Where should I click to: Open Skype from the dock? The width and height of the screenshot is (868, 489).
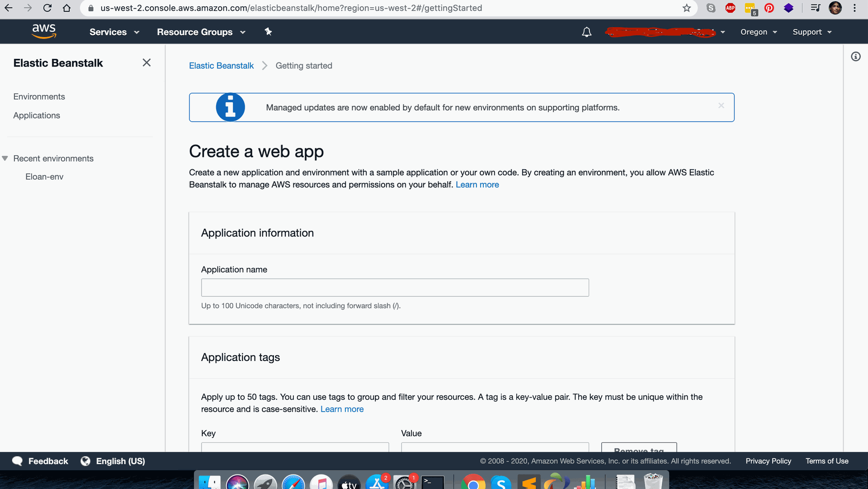501,482
